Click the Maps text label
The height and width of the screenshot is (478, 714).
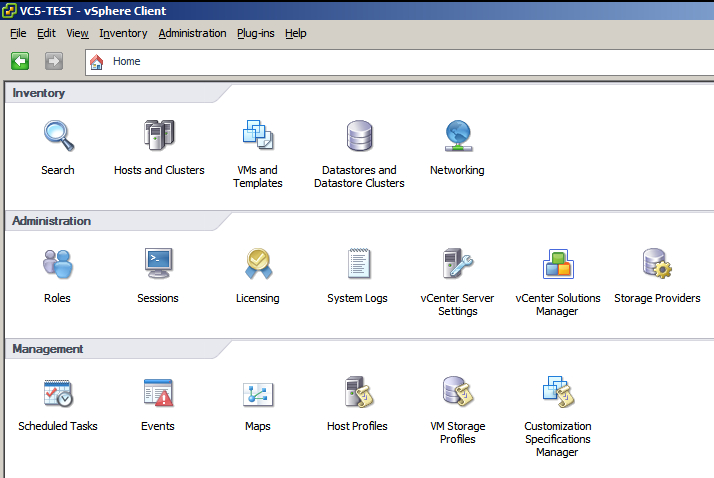(258, 426)
